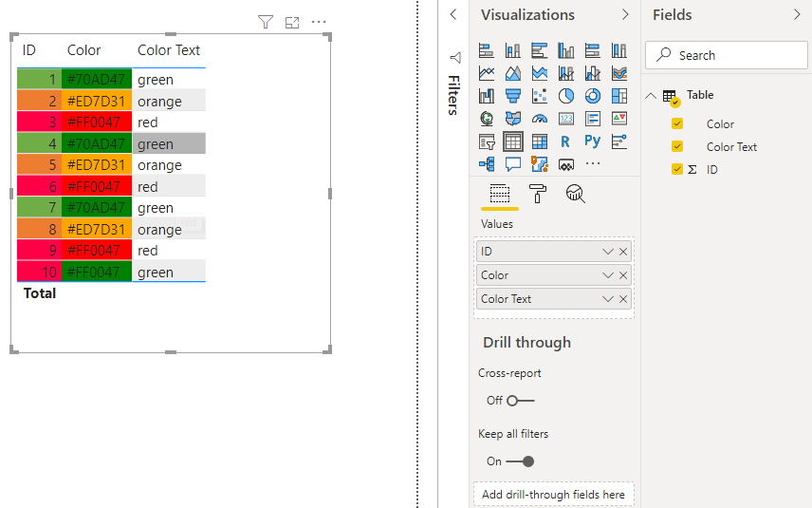812x508 pixels.
Task: Remove Color from Values
Action: click(x=623, y=275)
